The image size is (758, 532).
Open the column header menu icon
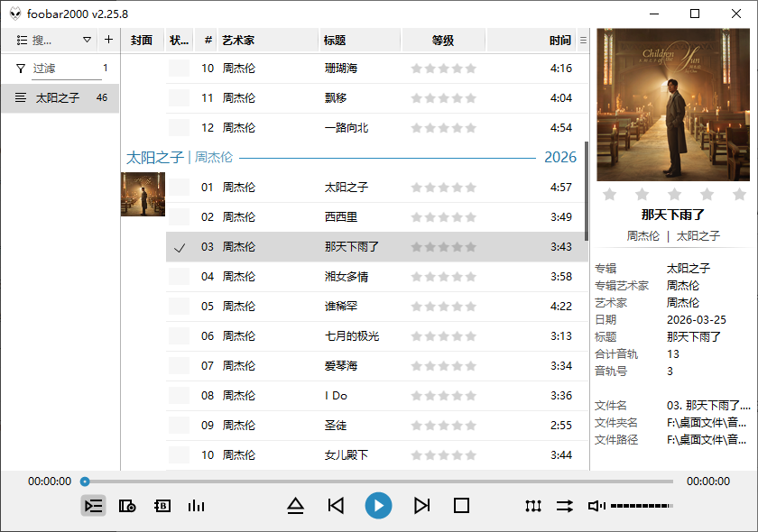click(583, 40)
